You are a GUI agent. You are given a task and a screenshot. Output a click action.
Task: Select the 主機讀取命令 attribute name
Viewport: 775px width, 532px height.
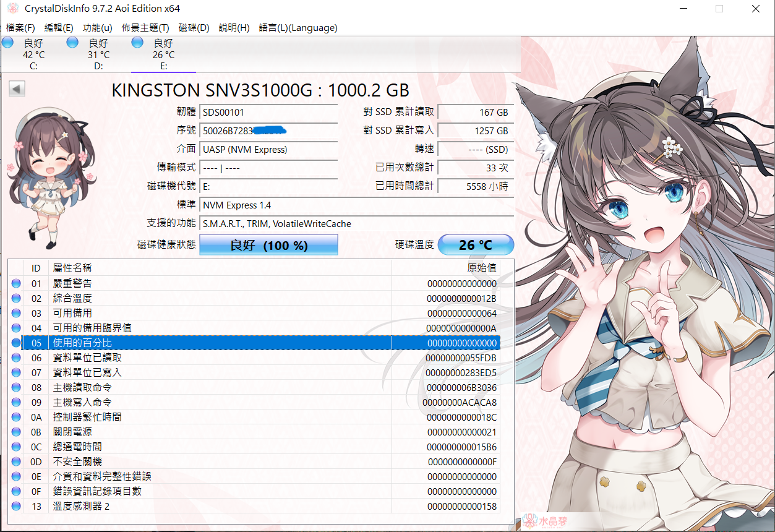(x=82, y=387)
